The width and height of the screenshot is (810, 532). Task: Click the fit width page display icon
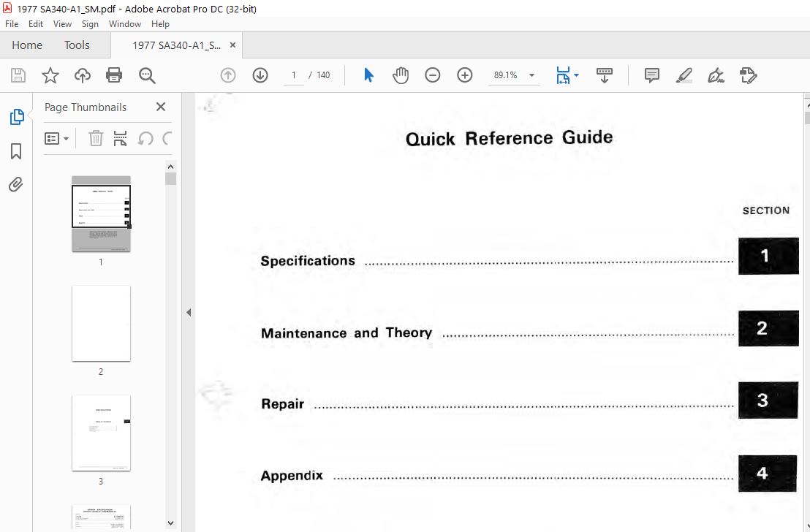pyautogui.click(x=563, y=75)
